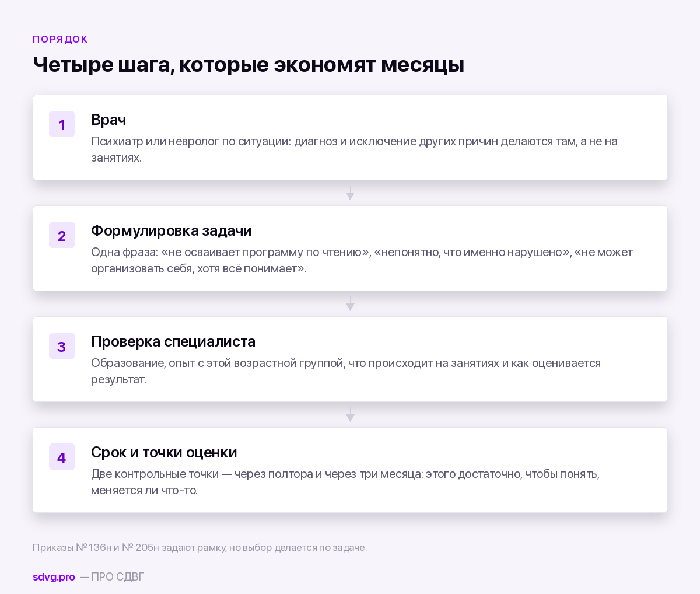Click the footnote about "Приказы № 136н и № 205н"
700x594 pixels.
pos(200,547)
